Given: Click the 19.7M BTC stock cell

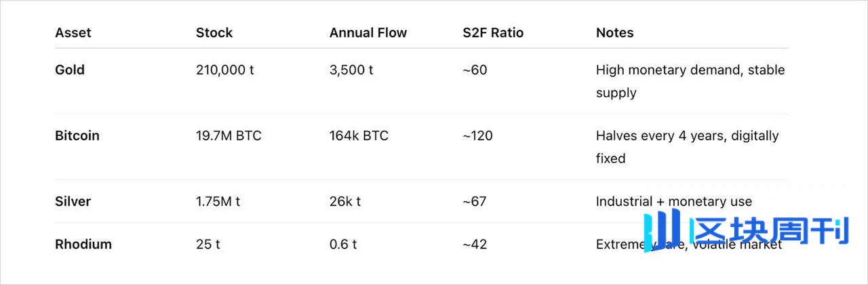Looking at the screenshot, I should click(229, 135).
